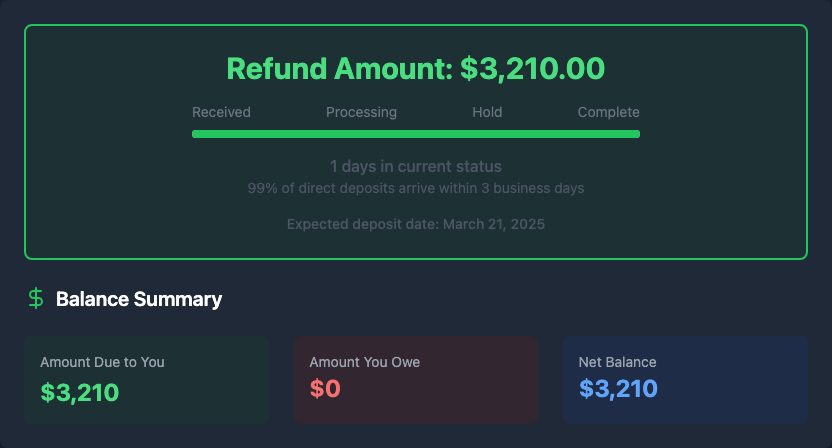Click the Hold status step label
Image resolution: width=832 pixels, height=448 pixels.
pyautogui.click(x=487, y=112)
